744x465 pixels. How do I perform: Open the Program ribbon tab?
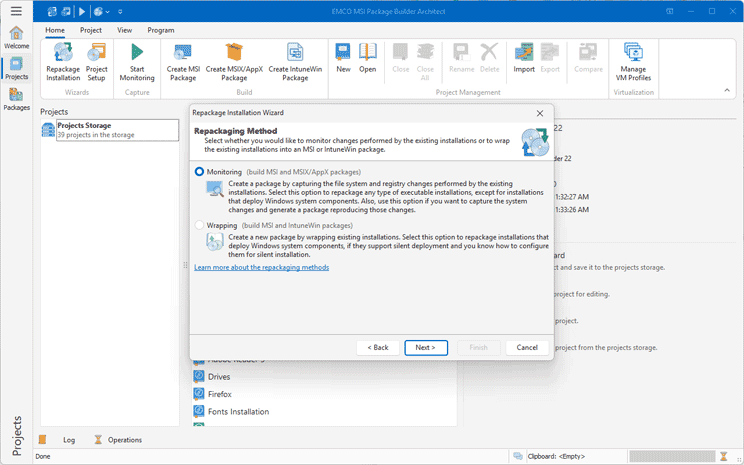click(x=160, y=31)
